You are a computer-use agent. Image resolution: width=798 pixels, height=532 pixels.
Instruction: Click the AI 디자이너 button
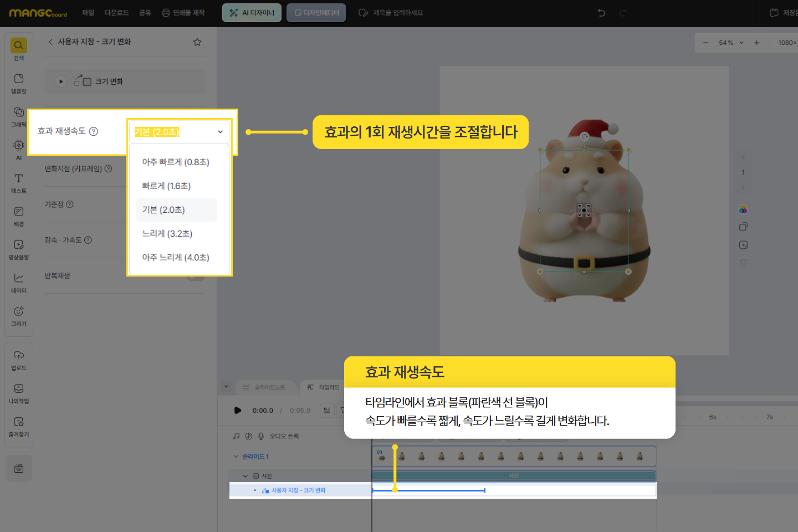point(252,13)
